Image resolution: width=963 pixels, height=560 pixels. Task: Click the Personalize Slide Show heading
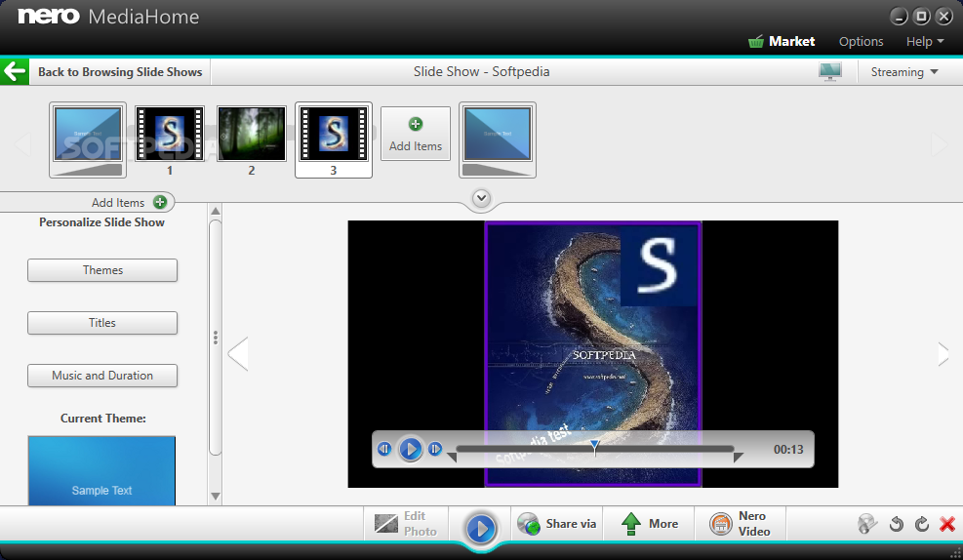point(101,222)
